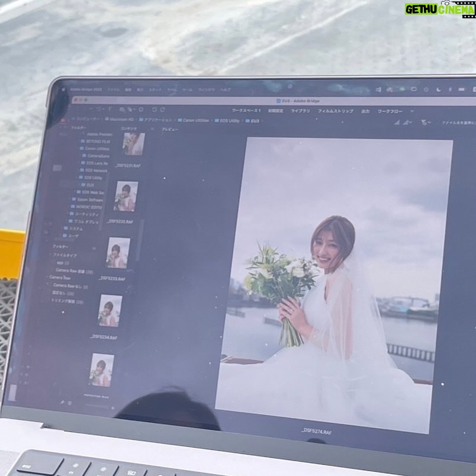Click the filter pin icon at bottom
This screenshot has height=476, width=476.
tap(62, 402)
